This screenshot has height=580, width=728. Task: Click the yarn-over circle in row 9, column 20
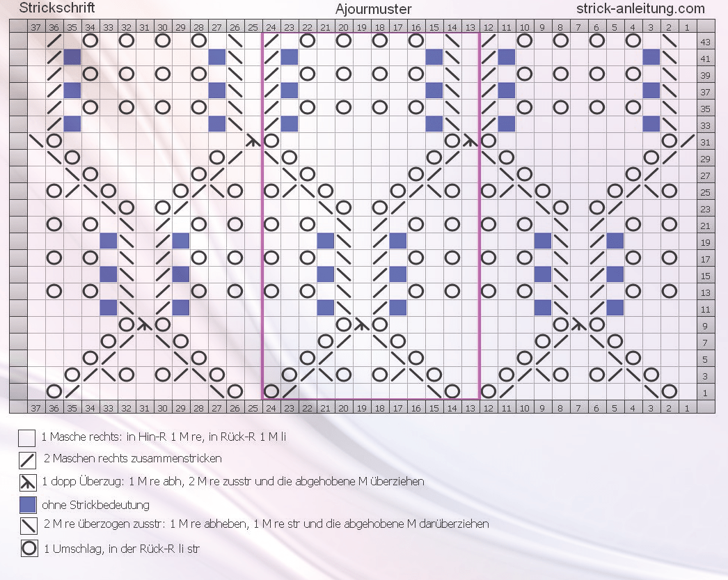coord(344,324)
